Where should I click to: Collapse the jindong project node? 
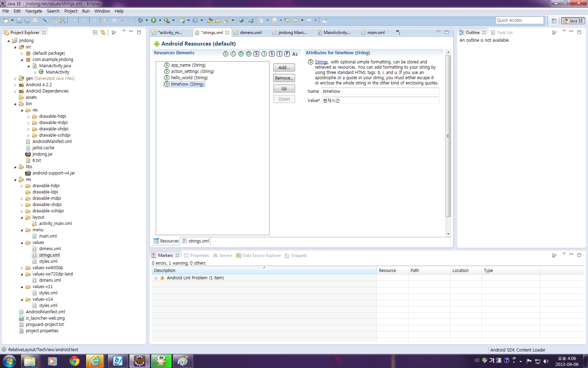point(8,41)
